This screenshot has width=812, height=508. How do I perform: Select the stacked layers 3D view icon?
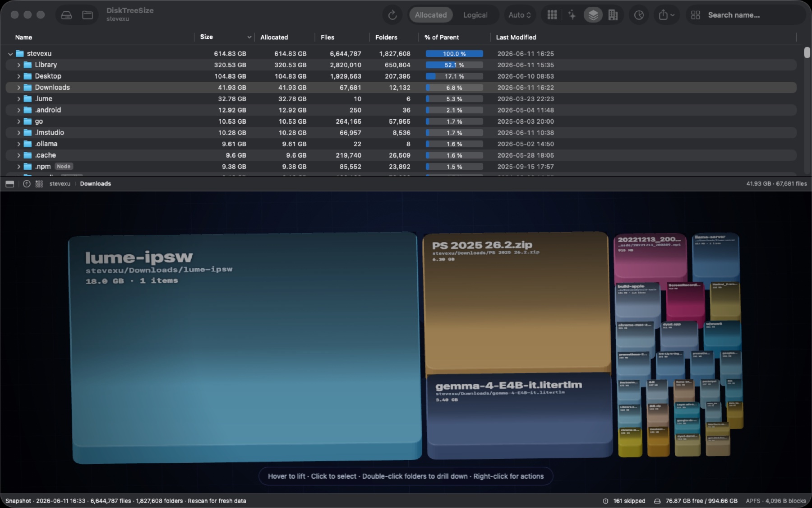coord(593,15)
